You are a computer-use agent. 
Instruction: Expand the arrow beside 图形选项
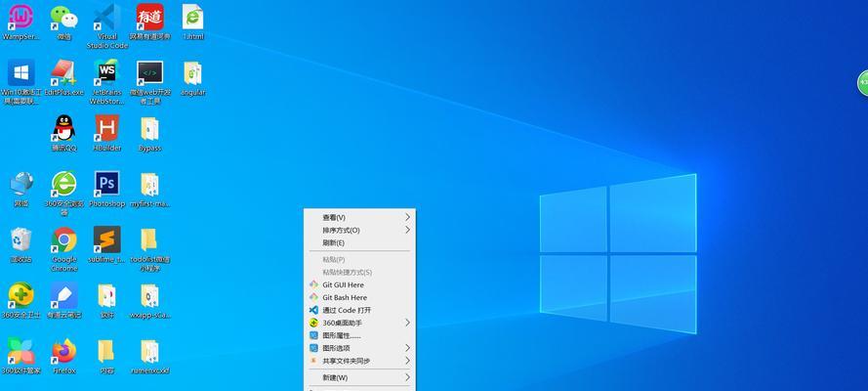408,348
